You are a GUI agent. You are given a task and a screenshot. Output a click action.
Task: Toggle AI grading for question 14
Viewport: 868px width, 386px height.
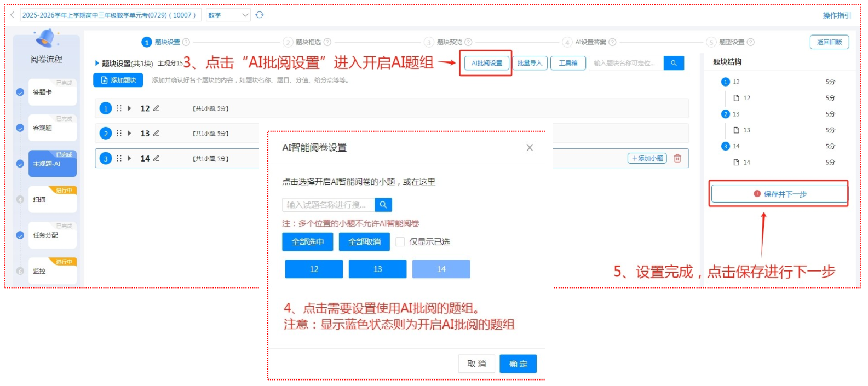pos(441,269)
